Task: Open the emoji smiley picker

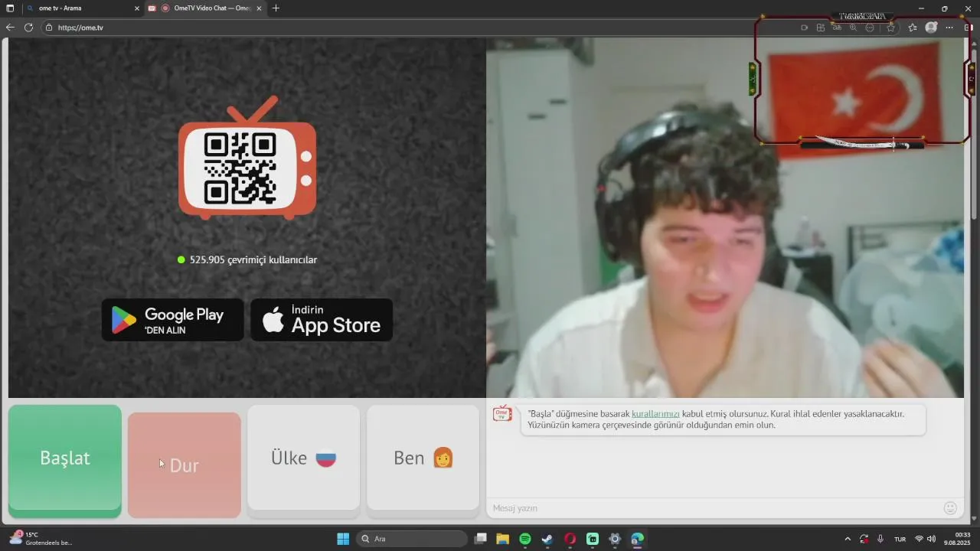Action: (950, 508)
